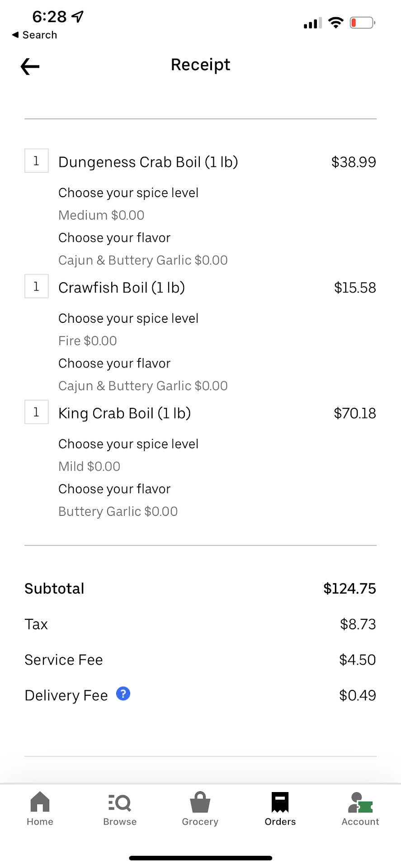
Task: Select the King Crab Boil item
Action: coord(124,413)
